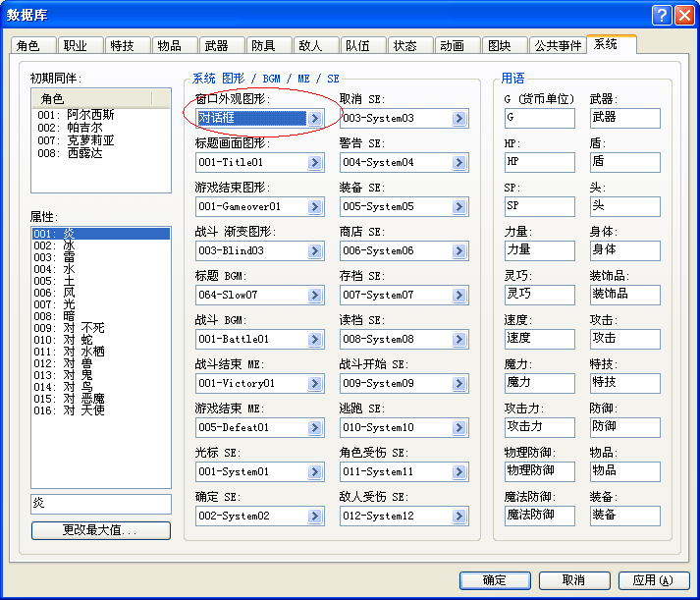Open the help question mark in title bar

tap(662, 16)
